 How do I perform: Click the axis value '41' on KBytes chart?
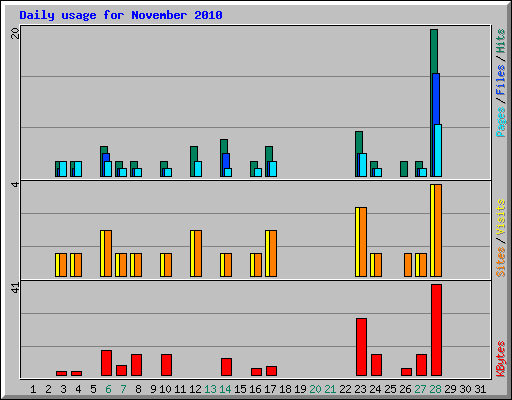(x=15, y=288)
